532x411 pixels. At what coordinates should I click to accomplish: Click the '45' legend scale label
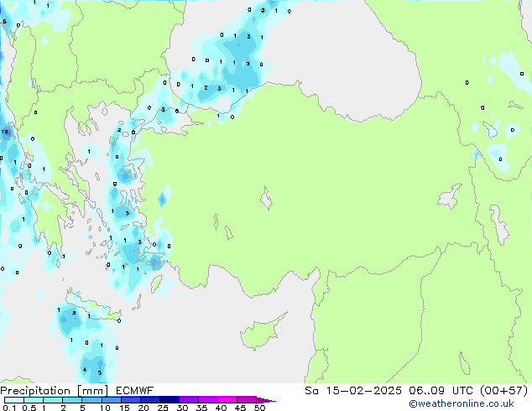240,408
